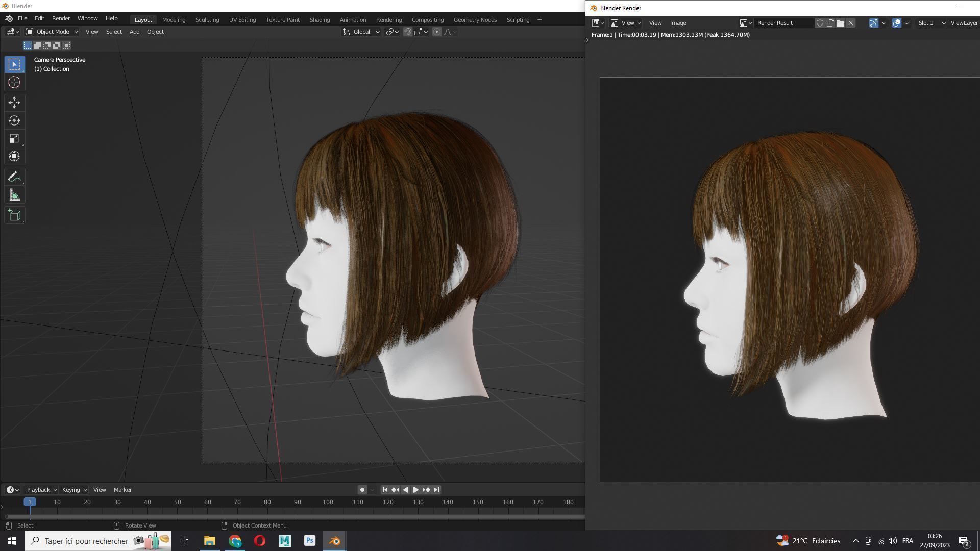Jump to the timeline end frame
Image resolution: width=980 pixels, height=551 pixels.
tap(436, 490)
